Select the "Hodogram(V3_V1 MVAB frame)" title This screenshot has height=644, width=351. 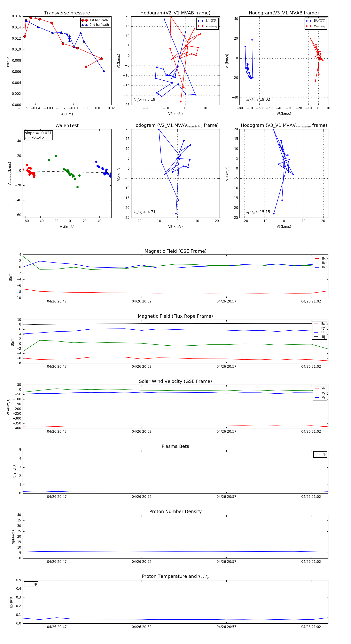pyautogui.click(x=284, y=13)
